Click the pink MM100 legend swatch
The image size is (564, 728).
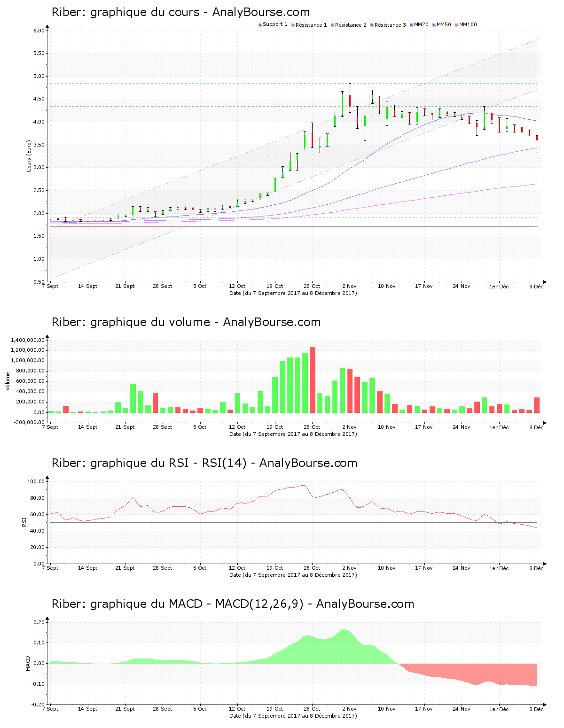point(456,25)
